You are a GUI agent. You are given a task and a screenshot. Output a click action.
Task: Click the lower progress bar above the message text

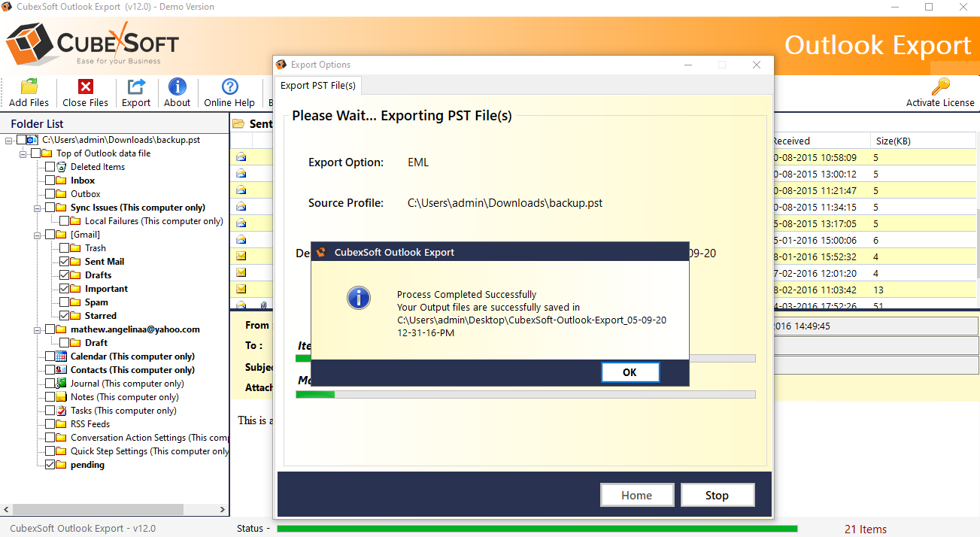pos(526,394)
